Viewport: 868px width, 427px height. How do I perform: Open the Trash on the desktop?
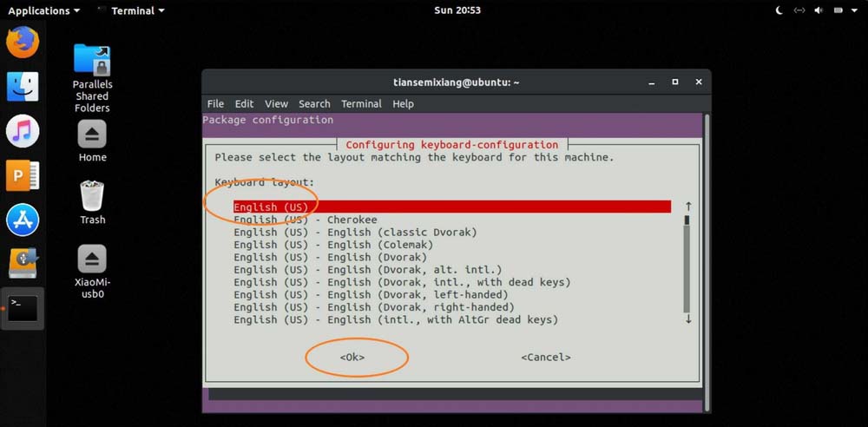click(x=93, y=203)
